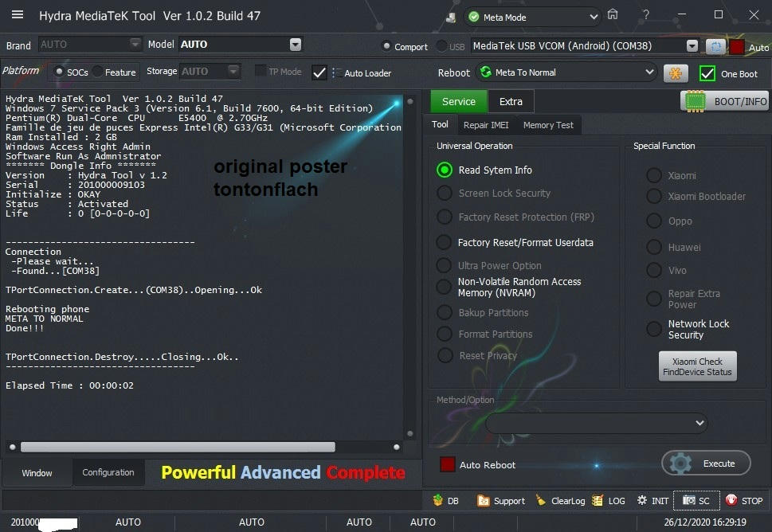Toggle the One Boot checkbox
This screenshot has height=532, width=772.
[707, 74]
